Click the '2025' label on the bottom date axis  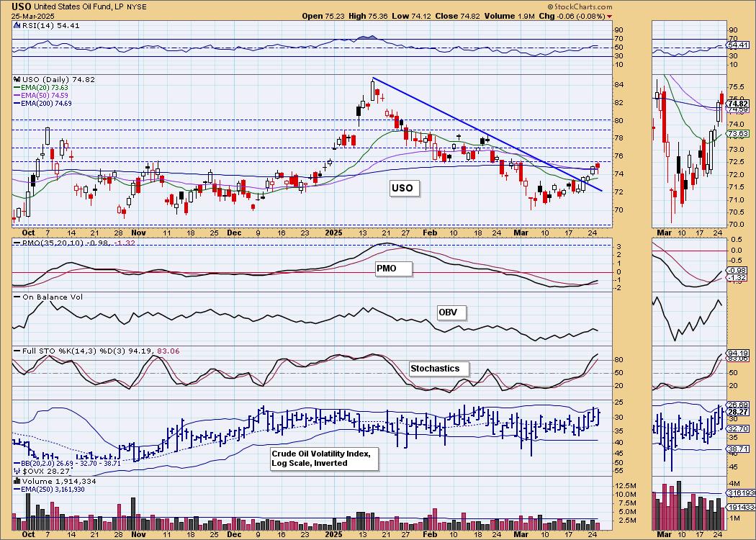coord(333,535)
